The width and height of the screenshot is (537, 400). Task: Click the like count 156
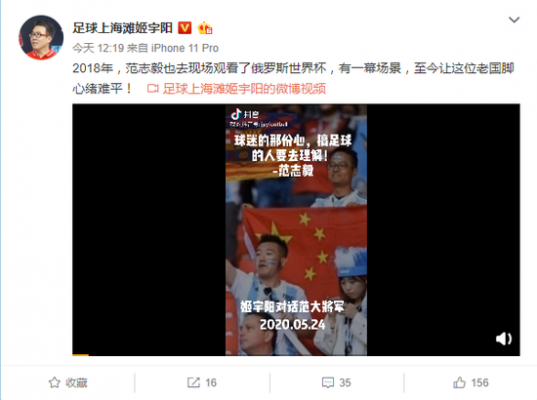[480, 383]
